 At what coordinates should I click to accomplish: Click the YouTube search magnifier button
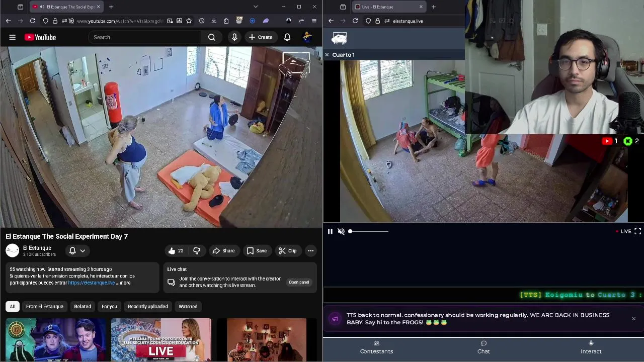coord(212,37)
